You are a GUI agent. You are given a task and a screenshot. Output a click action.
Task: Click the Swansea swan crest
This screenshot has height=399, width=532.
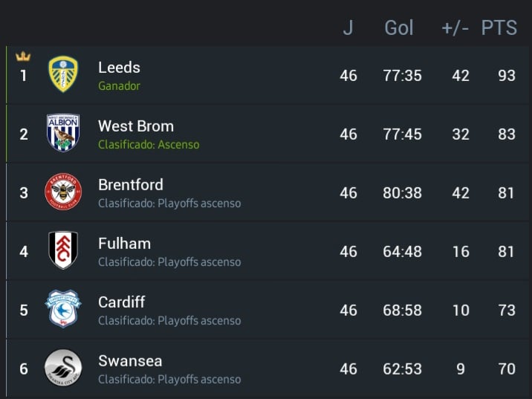pyautogui.click(x=63, y=368)
